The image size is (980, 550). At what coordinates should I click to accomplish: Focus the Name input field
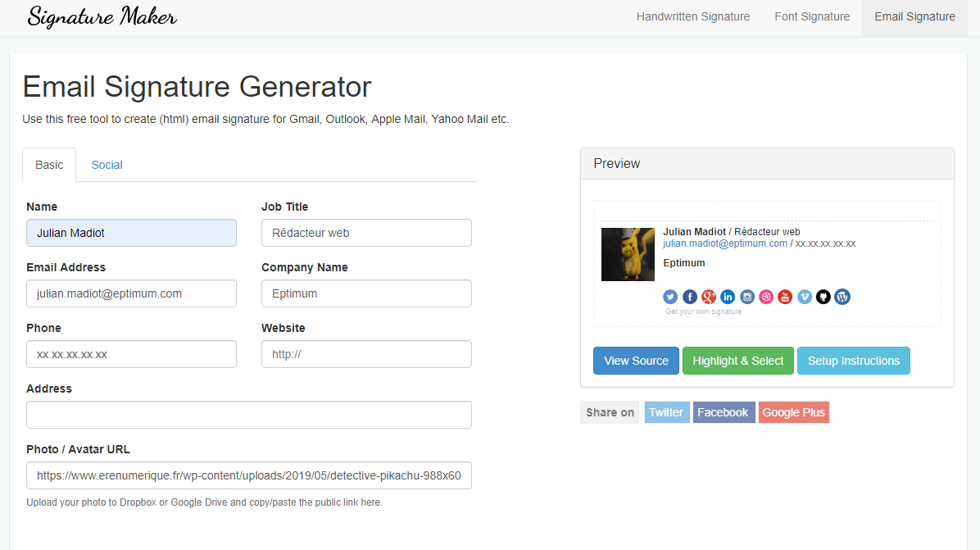(131, 233)
